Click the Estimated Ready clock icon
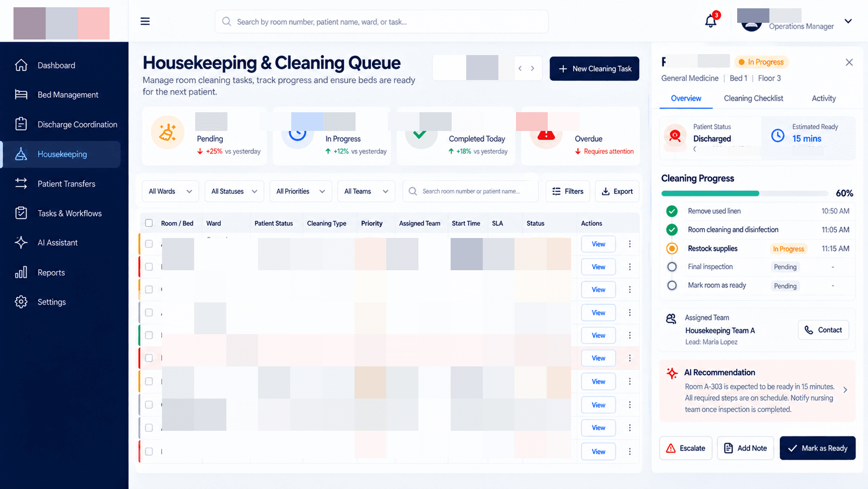Image resolution: width=868 pixels, height=489 pixels. pos(778,136)
